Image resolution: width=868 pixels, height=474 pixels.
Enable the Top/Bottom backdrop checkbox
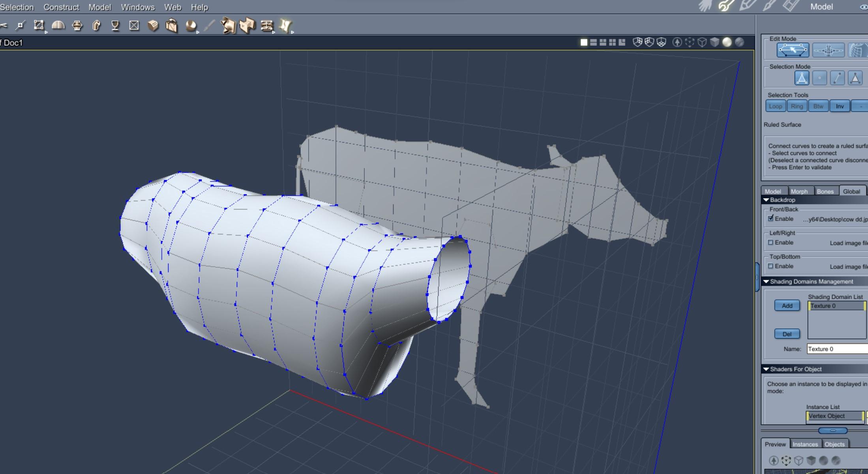point(771,266)
